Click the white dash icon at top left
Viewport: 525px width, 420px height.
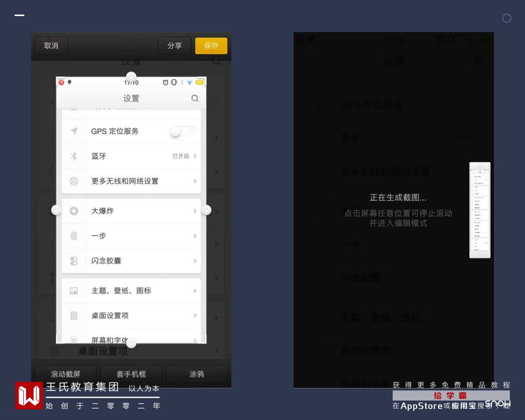tap(19, 15)
